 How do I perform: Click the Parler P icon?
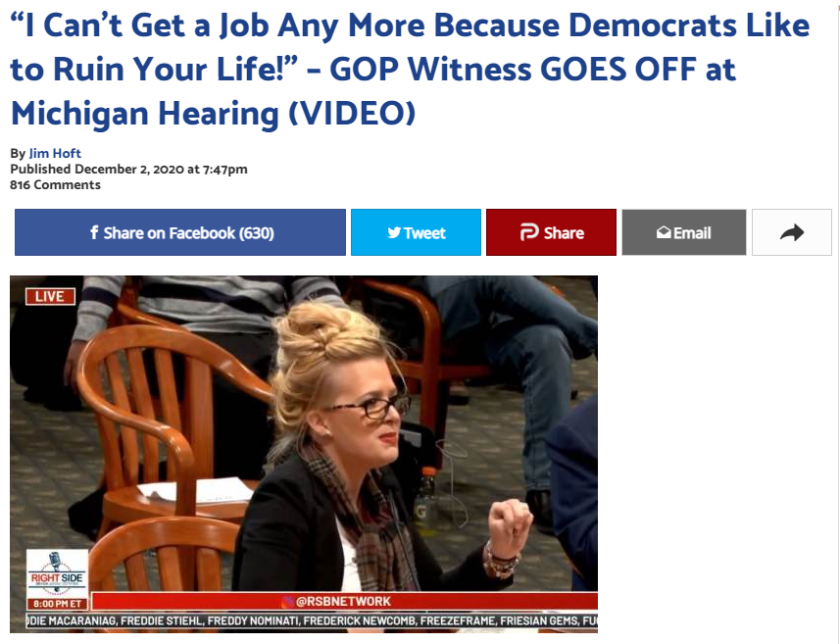coord(529,232)
